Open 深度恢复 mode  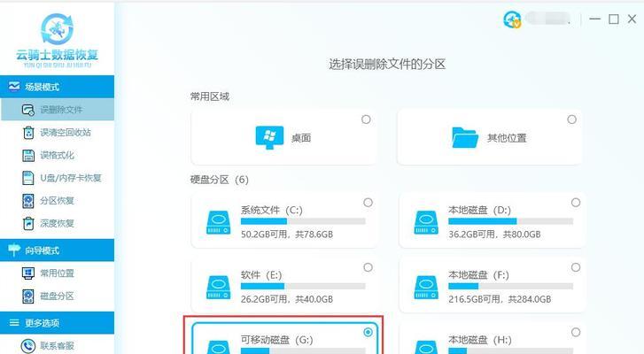click(x=57, y=223)
